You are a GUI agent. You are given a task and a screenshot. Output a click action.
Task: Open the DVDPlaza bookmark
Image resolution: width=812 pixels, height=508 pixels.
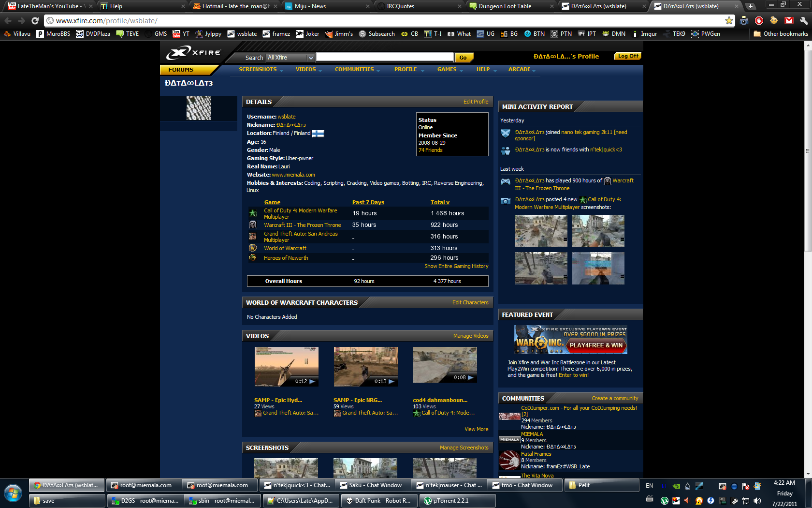[93, 34]
